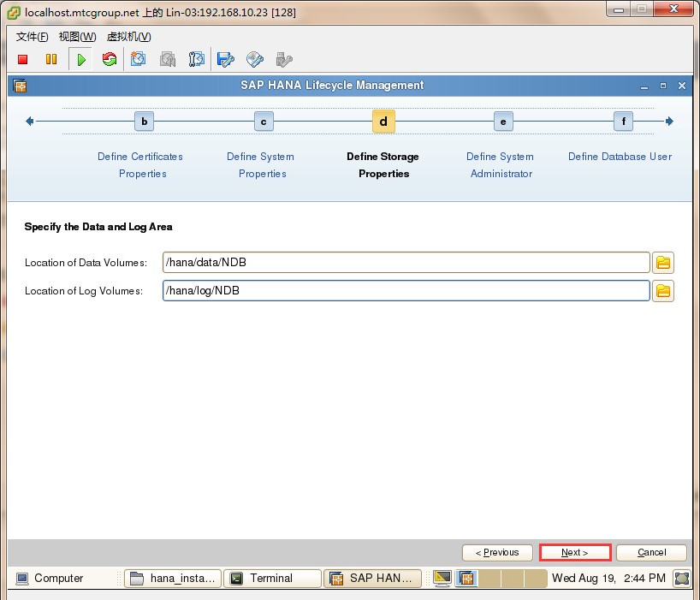Click the floppy drive connect icon

point(225,59)
